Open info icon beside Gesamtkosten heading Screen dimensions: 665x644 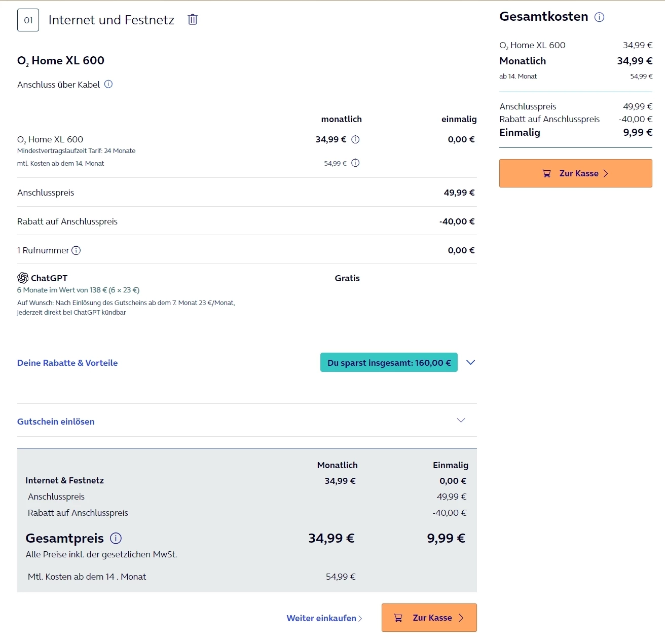point(599,17)
